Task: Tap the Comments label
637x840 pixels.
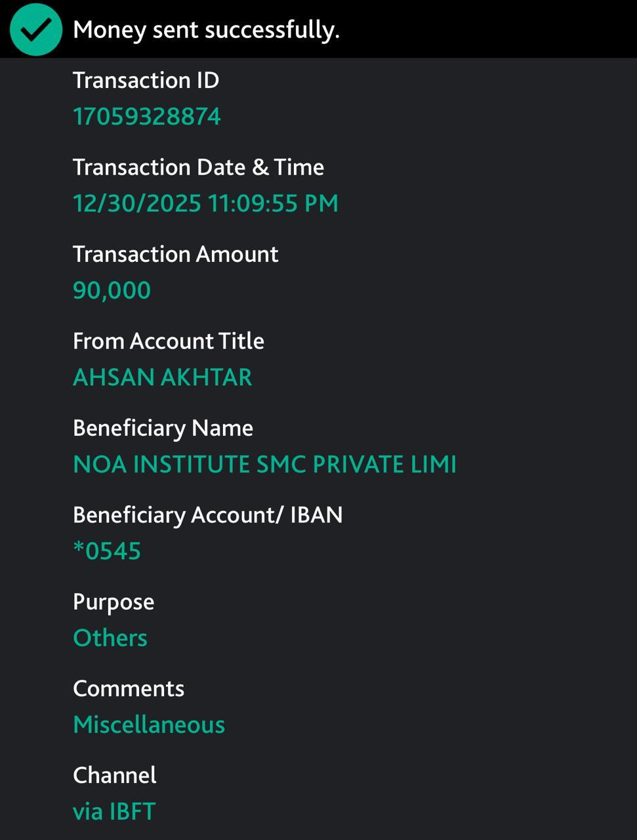Action: pos(129,688)
